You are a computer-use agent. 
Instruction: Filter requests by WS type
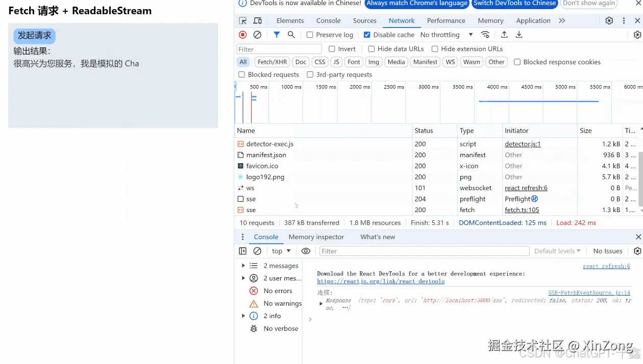[450, 62]
